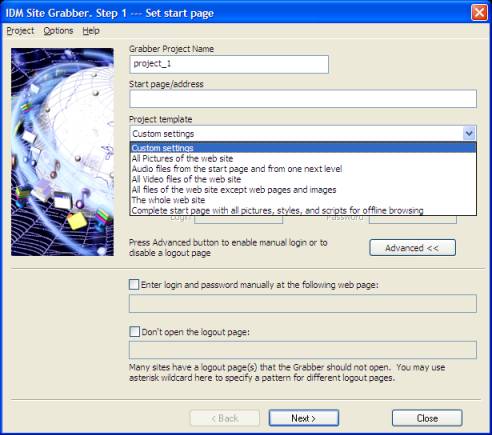Viewport: 492px width, 435px height.
Task: Close the window with the red X
Action: pyautogui.click(x=479, y=13)
